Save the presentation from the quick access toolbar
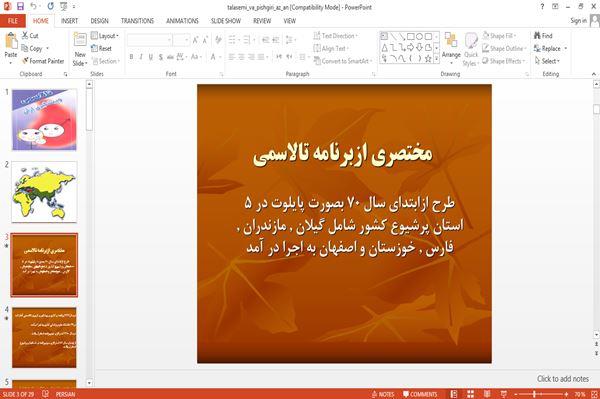The image size is (600, 399). point(20,6)
